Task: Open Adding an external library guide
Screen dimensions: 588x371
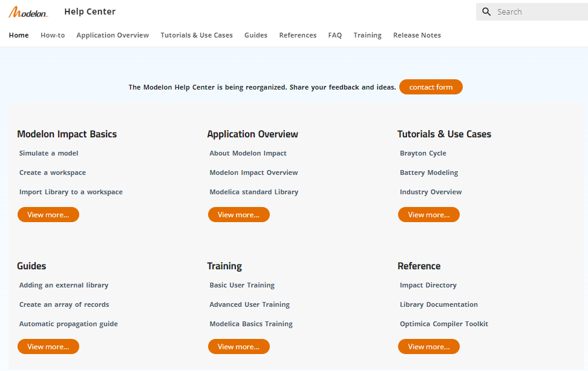Action: [64, 285]
